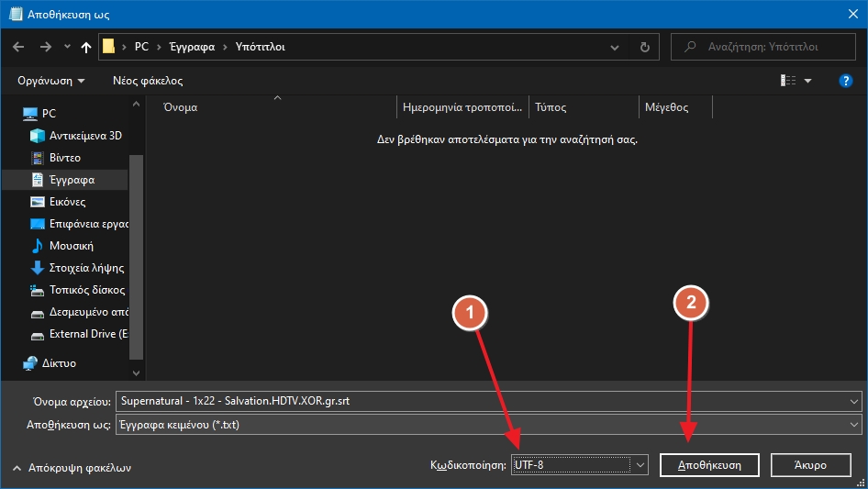
Task: Expand the Αποθήκευση ως file type dropdown
Action: pos(854,425)
